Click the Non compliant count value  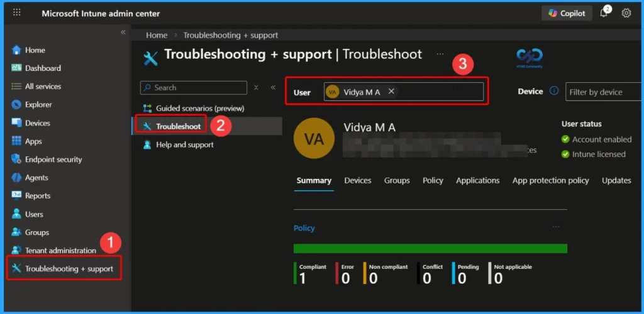point(373,279)
